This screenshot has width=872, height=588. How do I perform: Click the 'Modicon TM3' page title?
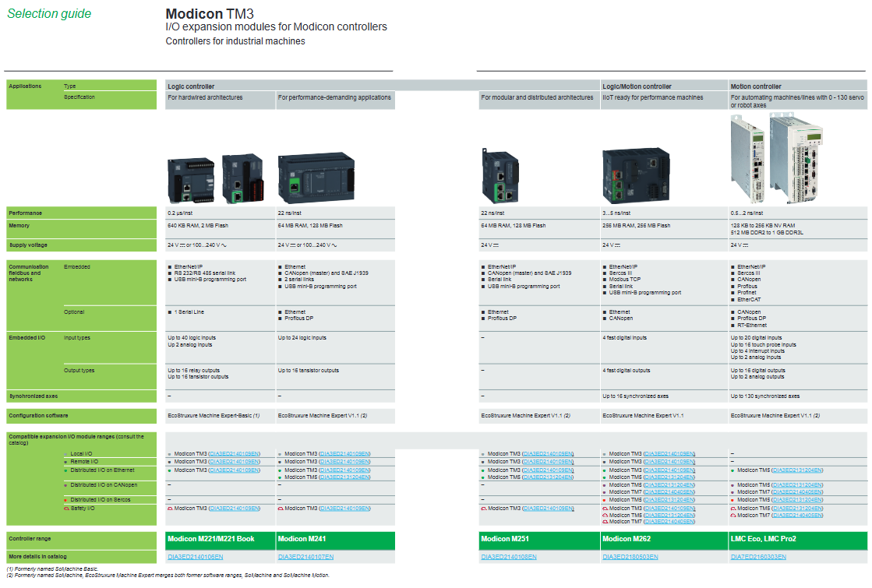[210, 13]
